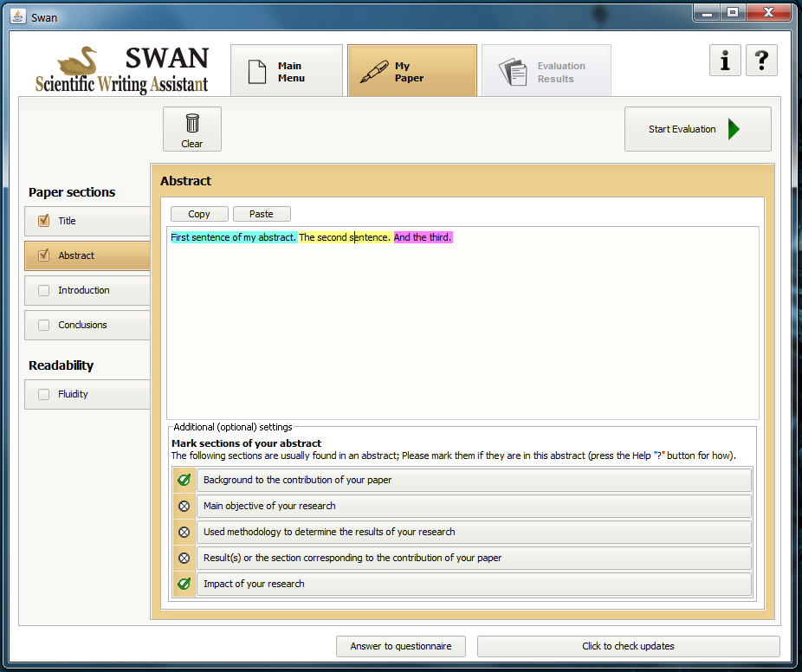Open the Conclusions paper section

[87, 326]
